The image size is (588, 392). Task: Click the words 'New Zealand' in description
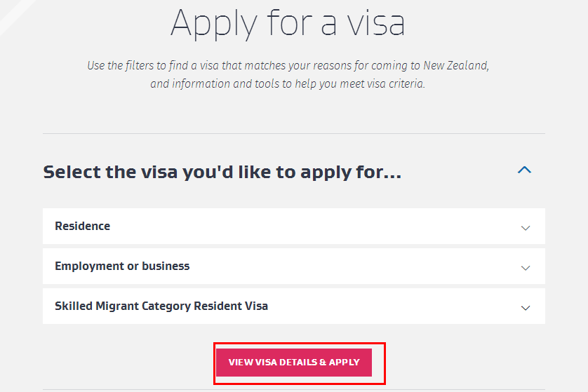point(455,66)
